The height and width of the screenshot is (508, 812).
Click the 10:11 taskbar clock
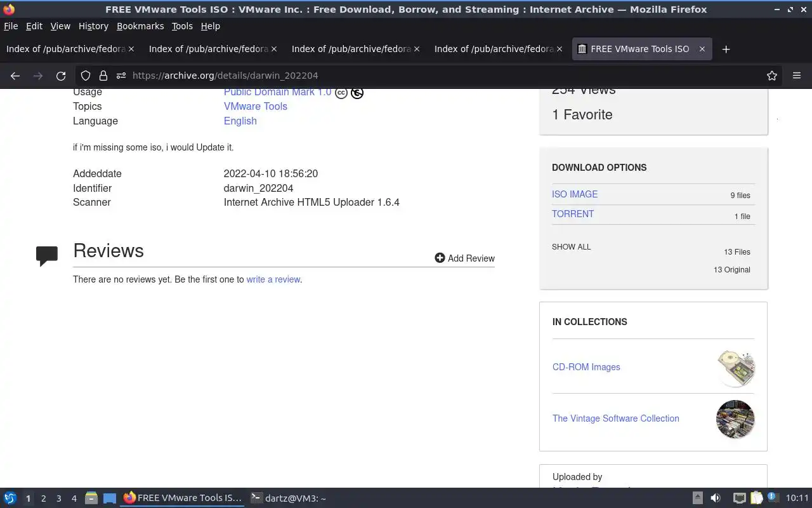click(x=797, y=498)
